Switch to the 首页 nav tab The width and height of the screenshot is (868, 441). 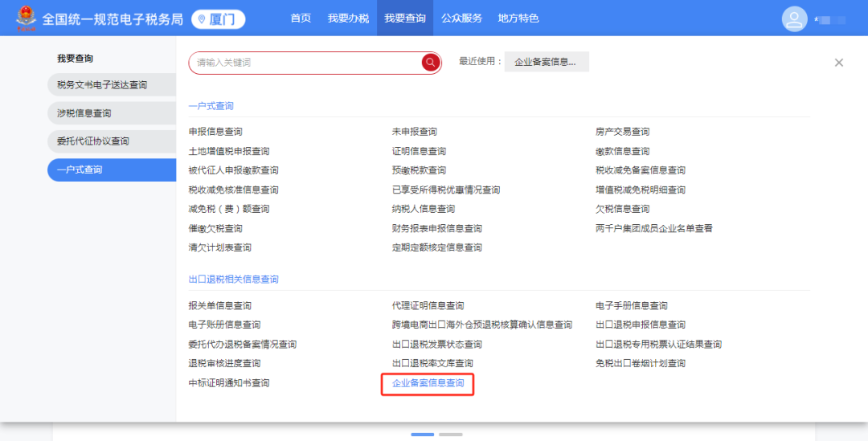tap(301, 18)
